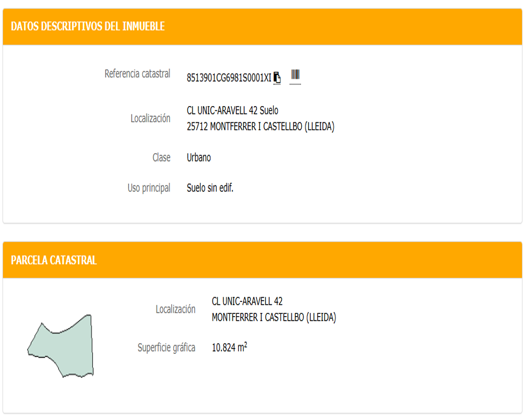Click the 'Suelo sin edif.' use value

pyautogui.click(x=210, y=188)
